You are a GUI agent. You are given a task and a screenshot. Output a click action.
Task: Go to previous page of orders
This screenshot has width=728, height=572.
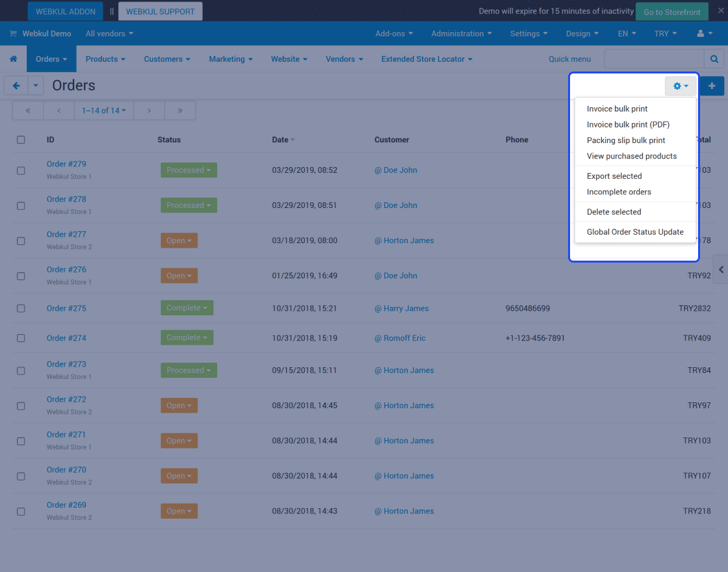(59, 110)
